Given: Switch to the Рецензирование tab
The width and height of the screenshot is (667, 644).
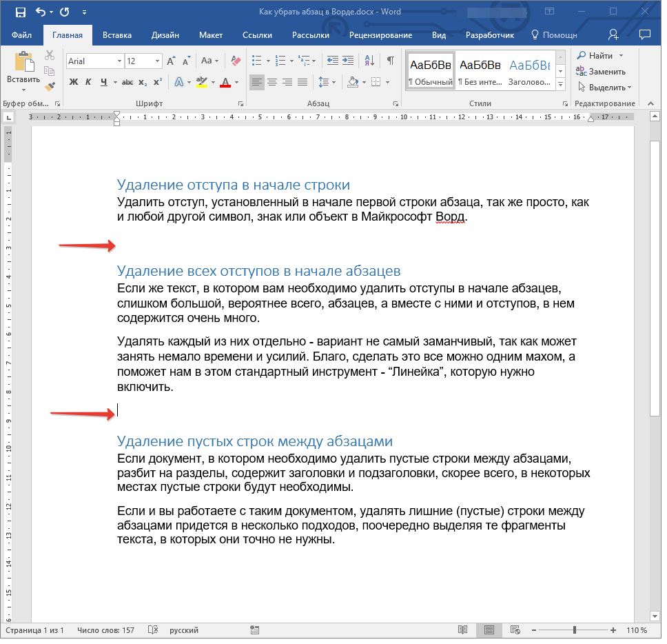Looking at the screenshot, I should 380,35.
